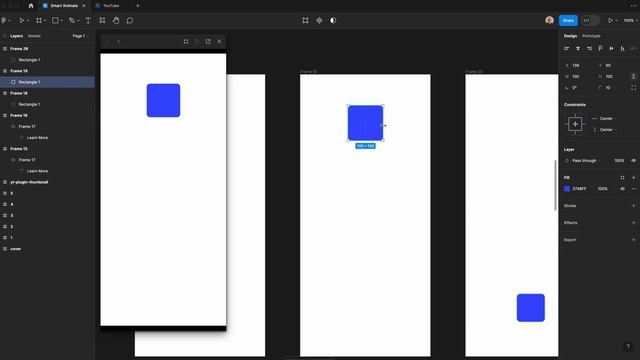This screenshot has height=360, width=640.
Task: Open Frame tool options arrow
Action: 44,20
